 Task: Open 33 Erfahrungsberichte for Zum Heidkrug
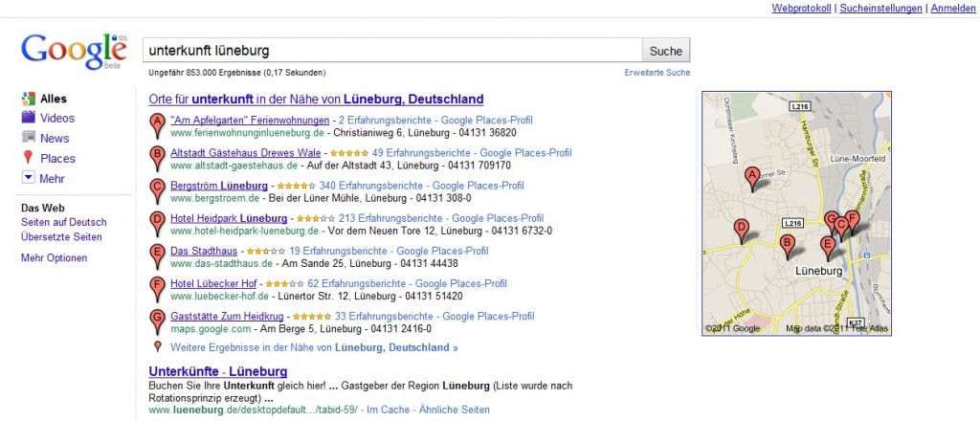click(x=384, y=317)
